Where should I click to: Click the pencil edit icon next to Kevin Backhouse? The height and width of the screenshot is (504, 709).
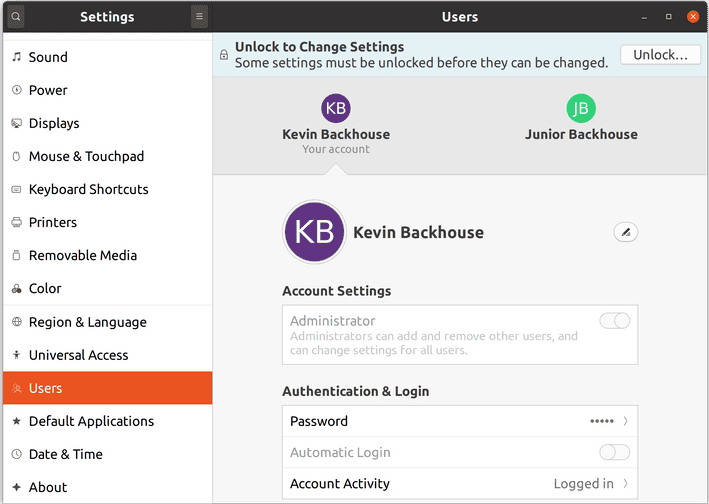[625, 232]
